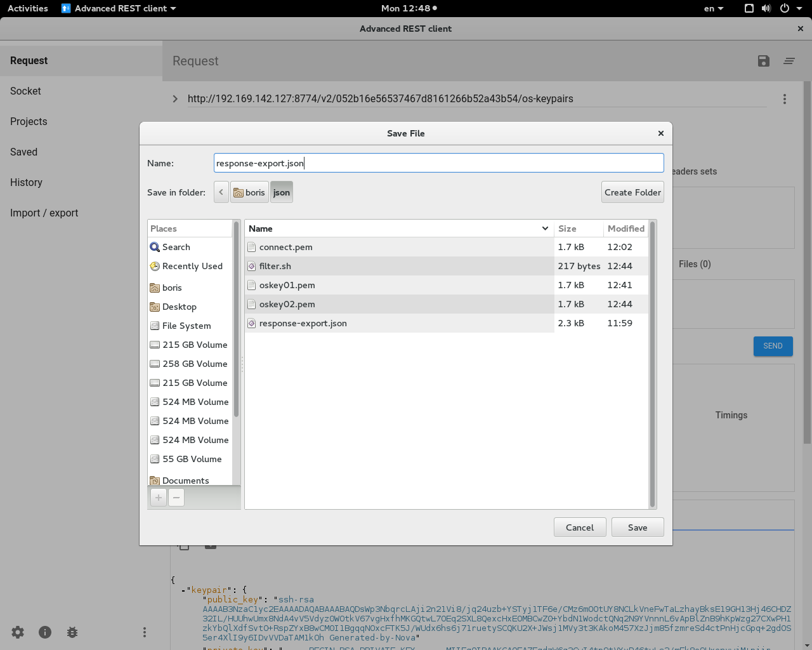Open the URL bar three-dot menu
Screen dimensions: 812x650
pos(785,99)
